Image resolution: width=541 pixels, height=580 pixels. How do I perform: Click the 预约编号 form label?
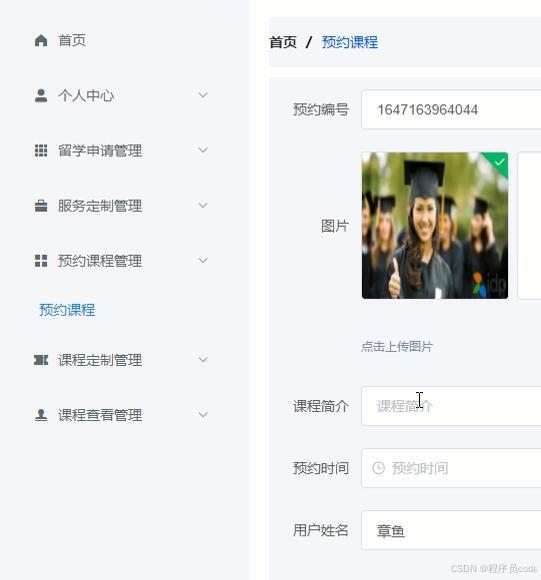tap(321, 109)
